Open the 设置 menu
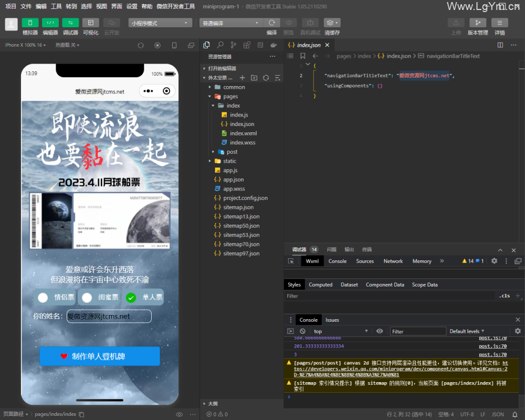Image resolution: width=525 pixels, height=420 pixels. (132, 6)
